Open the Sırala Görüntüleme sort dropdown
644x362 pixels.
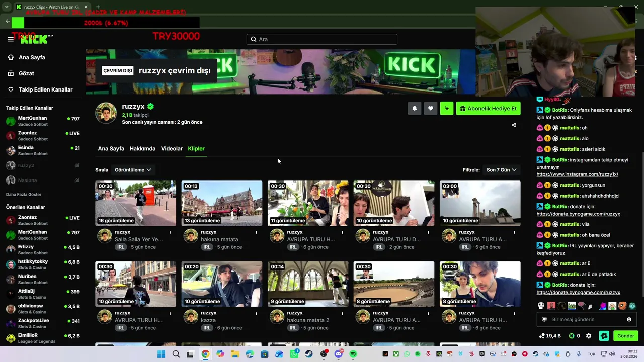point(133,170)
